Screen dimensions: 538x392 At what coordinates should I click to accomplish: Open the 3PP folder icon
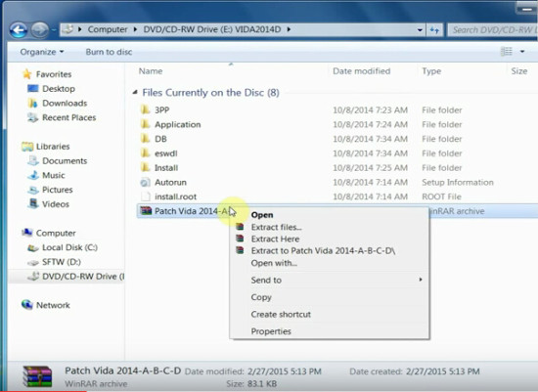point(146,109)
